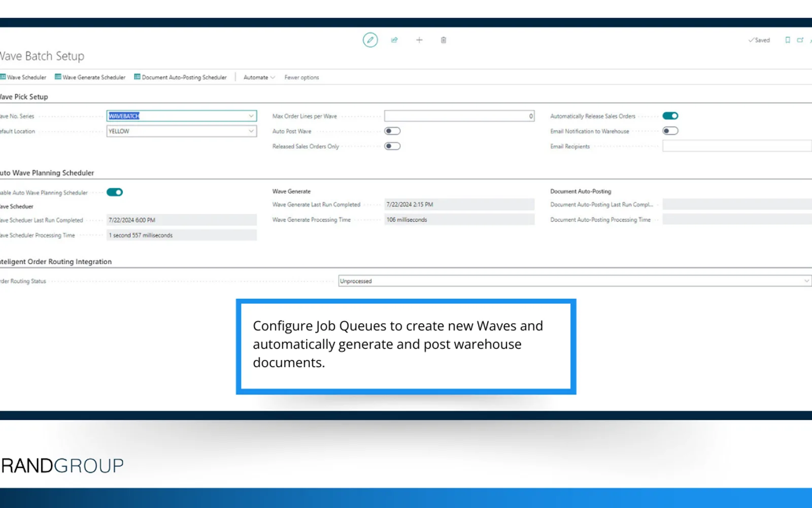The image size is (812, 508).
Task: Toggle Released Sales Orders Only switch
Action: tap(392, 146)
